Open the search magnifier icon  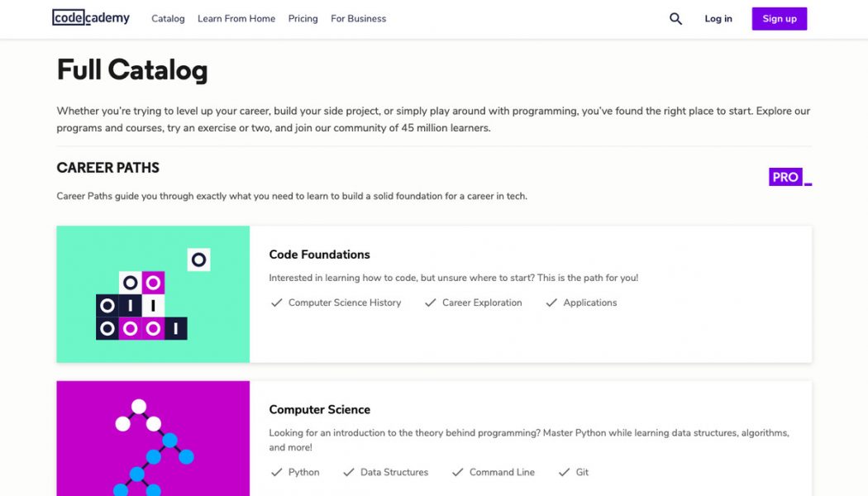click(x=675, y=19)
